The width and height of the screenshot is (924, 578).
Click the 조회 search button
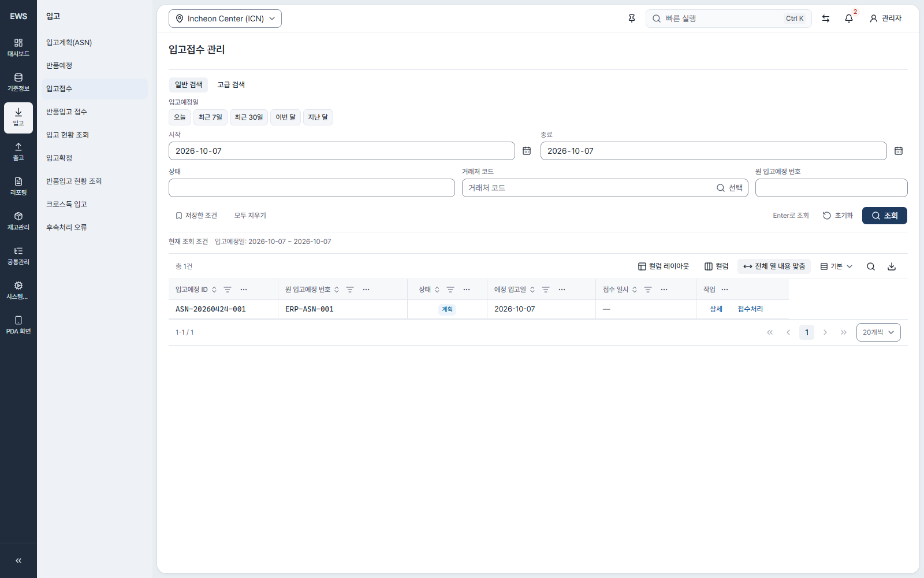tap(885, 216)
